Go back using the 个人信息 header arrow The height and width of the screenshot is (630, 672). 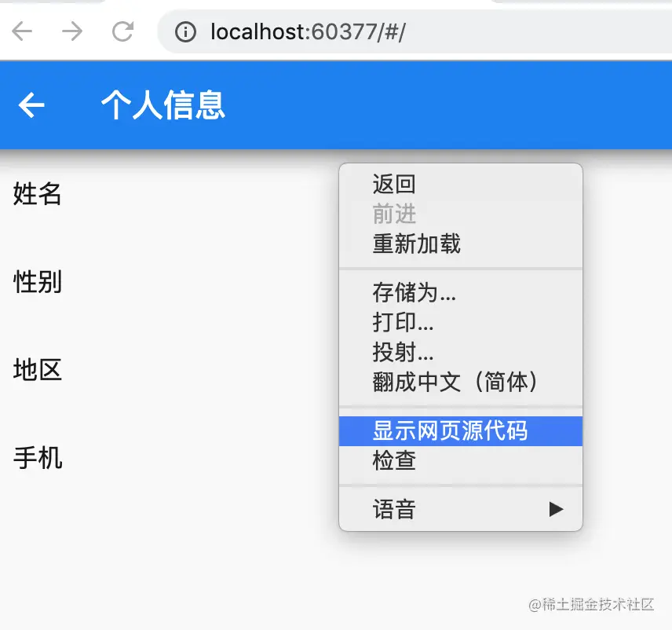[x=31, y=104]
